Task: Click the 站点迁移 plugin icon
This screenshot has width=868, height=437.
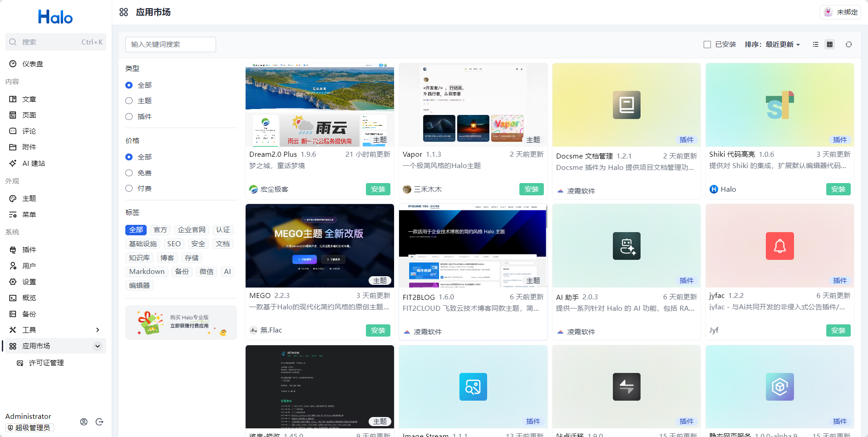Action: point(626,387)
